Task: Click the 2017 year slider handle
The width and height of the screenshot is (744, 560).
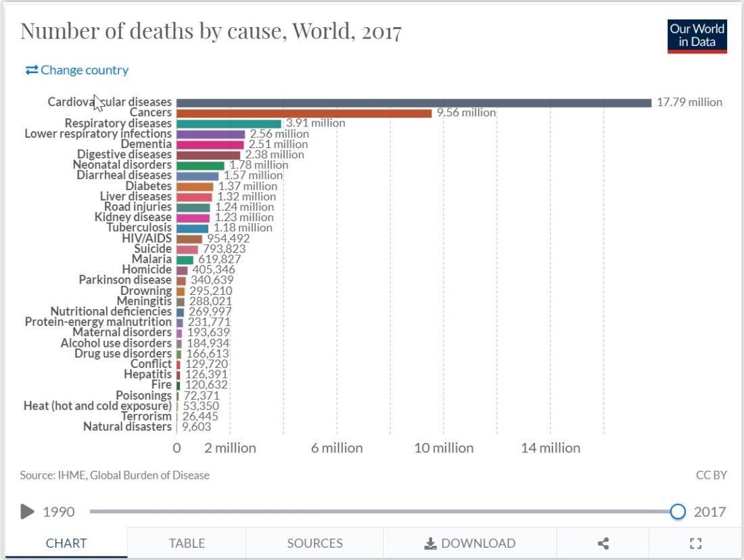Action: coord(678,511)
